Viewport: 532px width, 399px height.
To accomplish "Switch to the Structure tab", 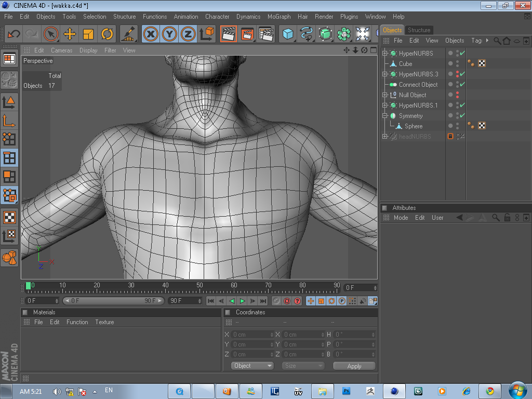I will point(419,30).
